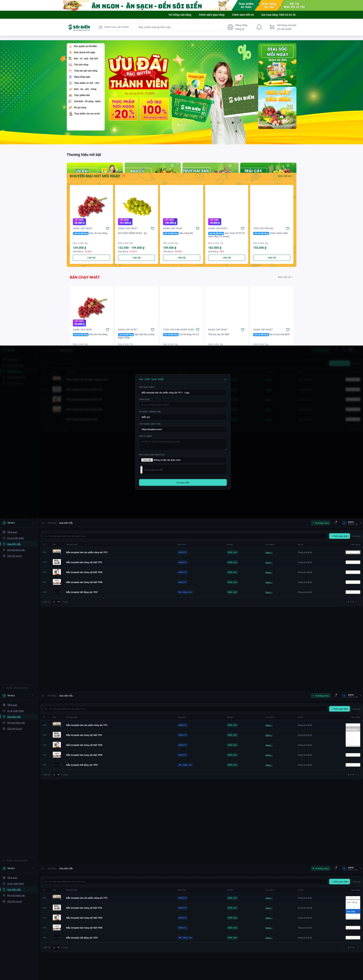363x980 pixels.
Task: Click Xem tất cả in Bán chạy nhất section
Action: (x=285, y=277)
